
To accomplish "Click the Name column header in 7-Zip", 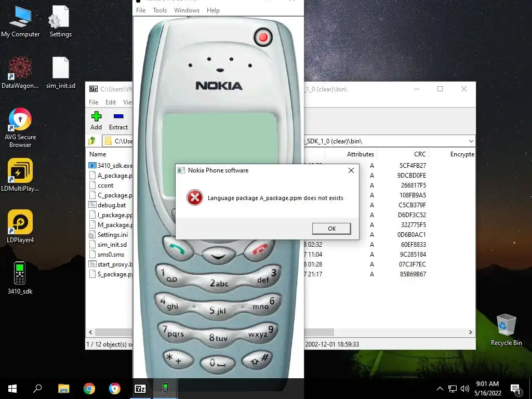I will 98,154.
